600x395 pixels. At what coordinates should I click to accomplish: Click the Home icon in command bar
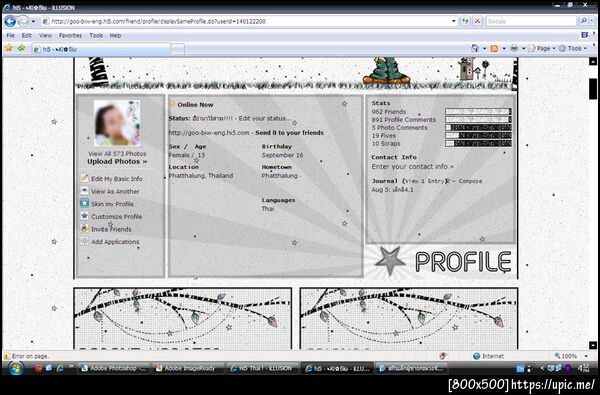click(x=475, y=49)
